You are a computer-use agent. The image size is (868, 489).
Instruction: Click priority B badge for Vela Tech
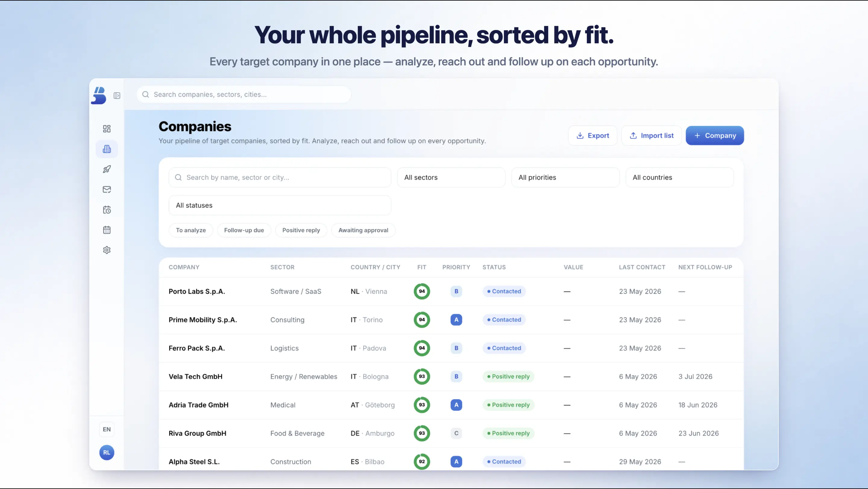tap(456, 377)
